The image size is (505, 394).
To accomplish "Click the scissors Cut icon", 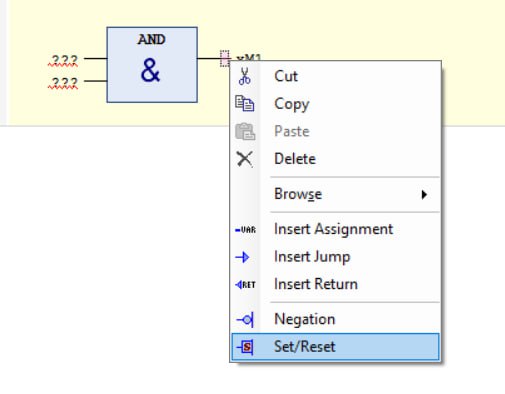I will (245, 76).
